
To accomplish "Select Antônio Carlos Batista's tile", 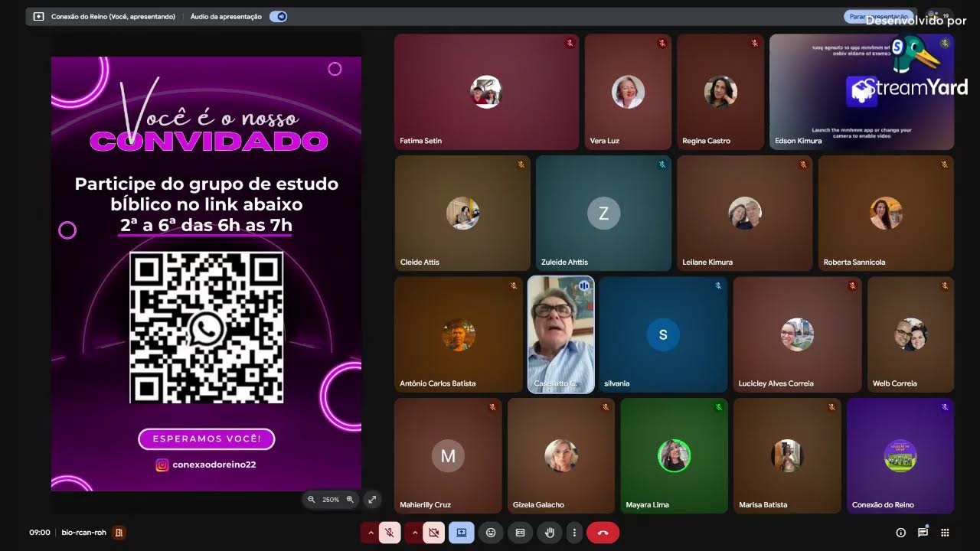I will click(459, 334).
